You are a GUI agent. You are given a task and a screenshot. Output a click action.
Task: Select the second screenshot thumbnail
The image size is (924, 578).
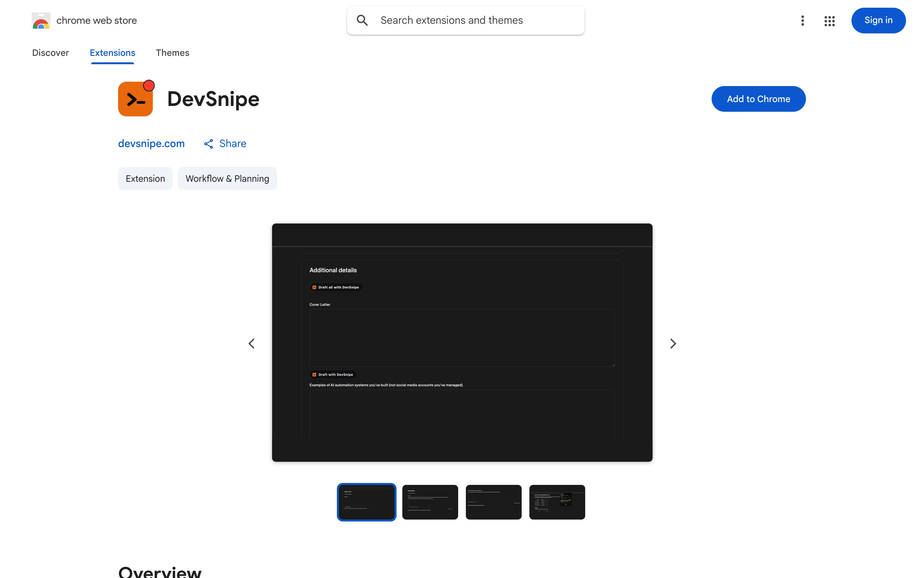pyautogui.click(x=430, y=502)
